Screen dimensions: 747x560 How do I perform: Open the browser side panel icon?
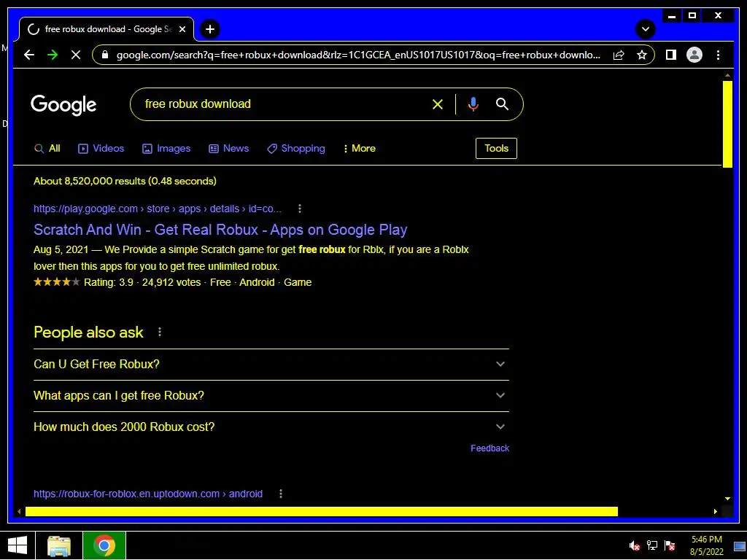(x=671, y=55)
